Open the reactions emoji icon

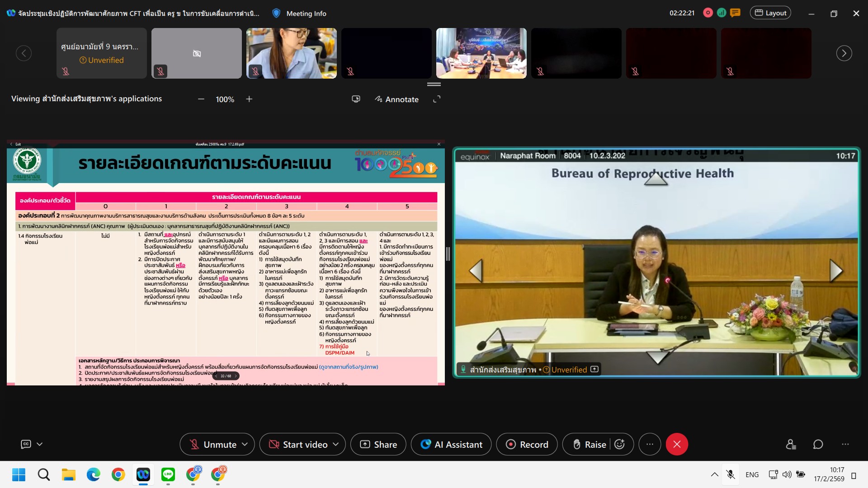(x=620, y=445)
